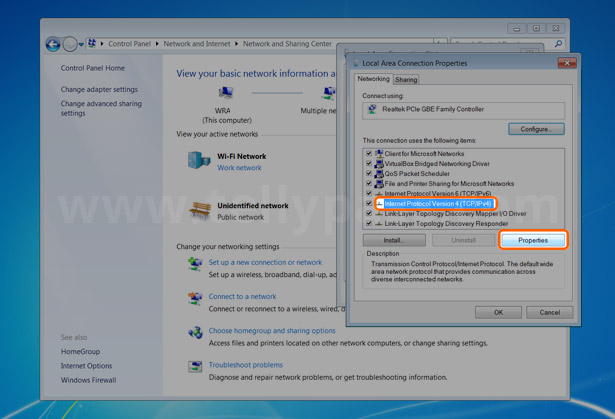Click the Install button

pos(394,240)
